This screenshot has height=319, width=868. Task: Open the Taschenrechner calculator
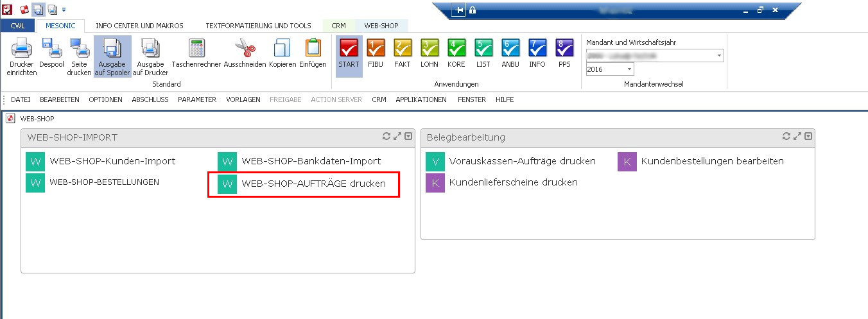pyautogui.click(x=196, y=56)
